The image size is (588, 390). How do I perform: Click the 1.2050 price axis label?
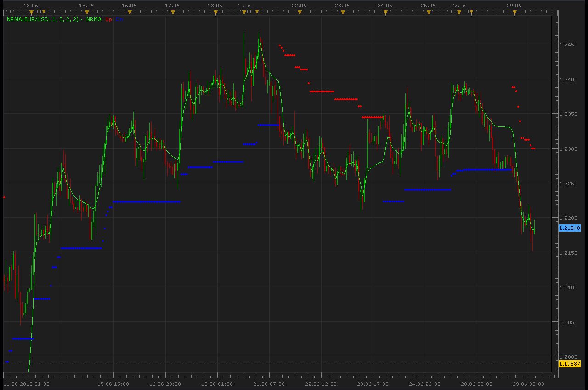click(569, 322)
